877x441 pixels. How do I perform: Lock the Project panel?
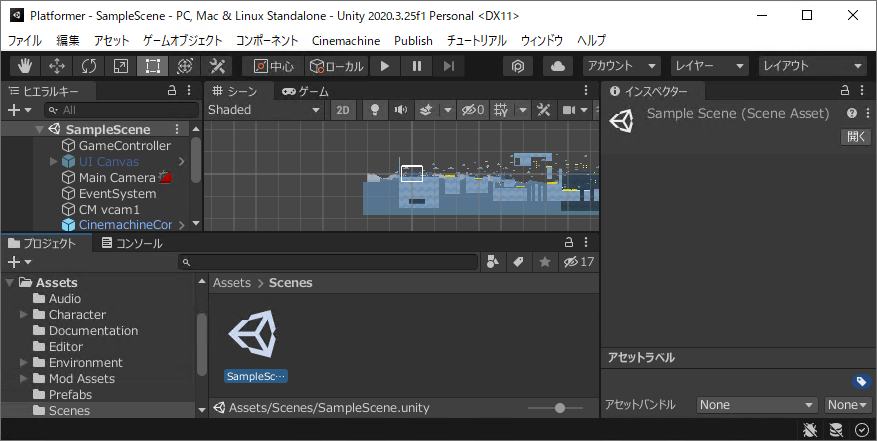tap(569, 242)
